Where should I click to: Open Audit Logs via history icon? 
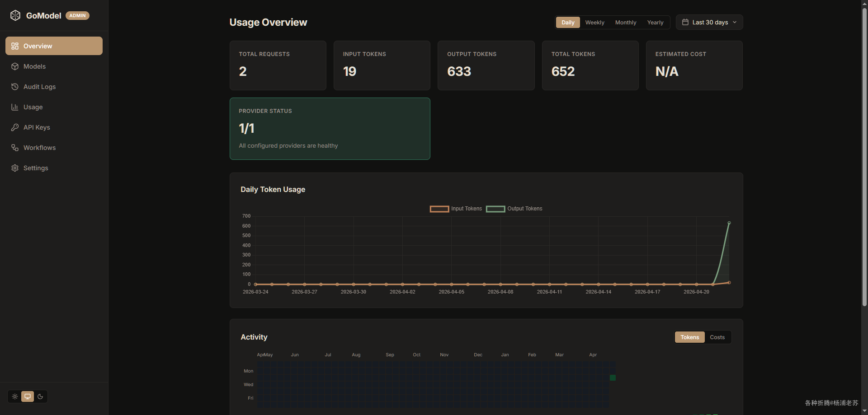click(15, 87)
